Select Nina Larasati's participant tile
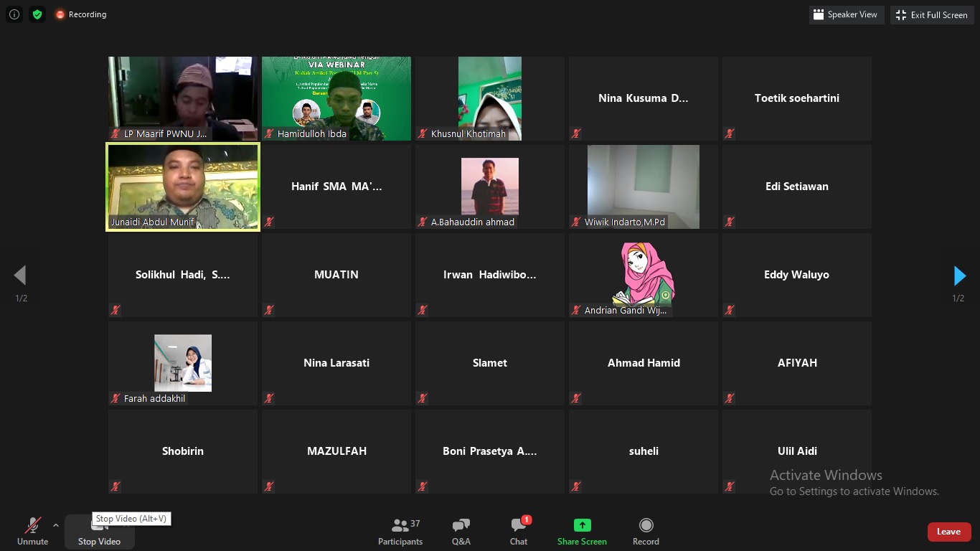Image resolution: width=980 pixels, height=551 pixels. pyautogui.click(x=336, y=363)
